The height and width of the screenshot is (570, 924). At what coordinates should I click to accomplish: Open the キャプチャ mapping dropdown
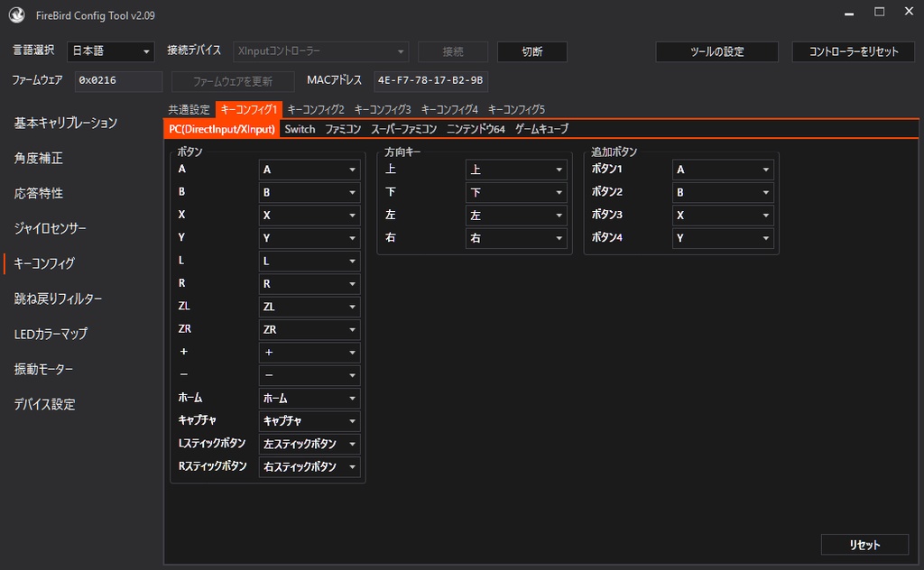309,421
